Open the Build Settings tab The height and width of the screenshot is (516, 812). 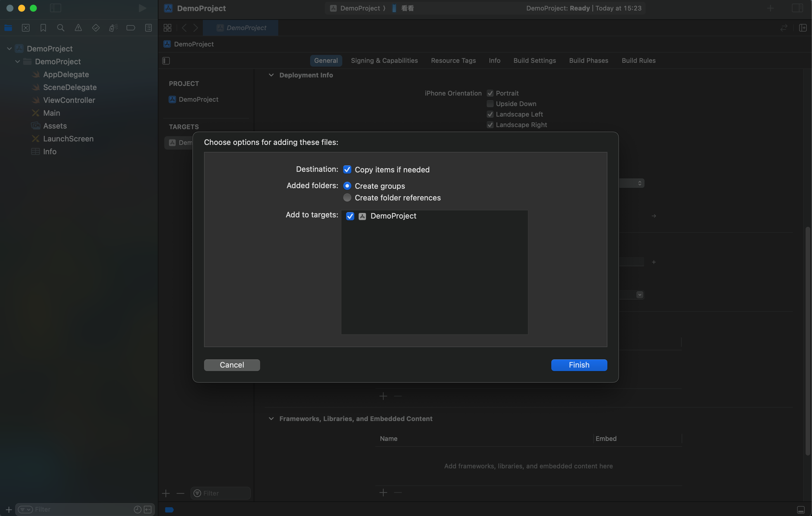pyautogui.click(x=535, y=61)
